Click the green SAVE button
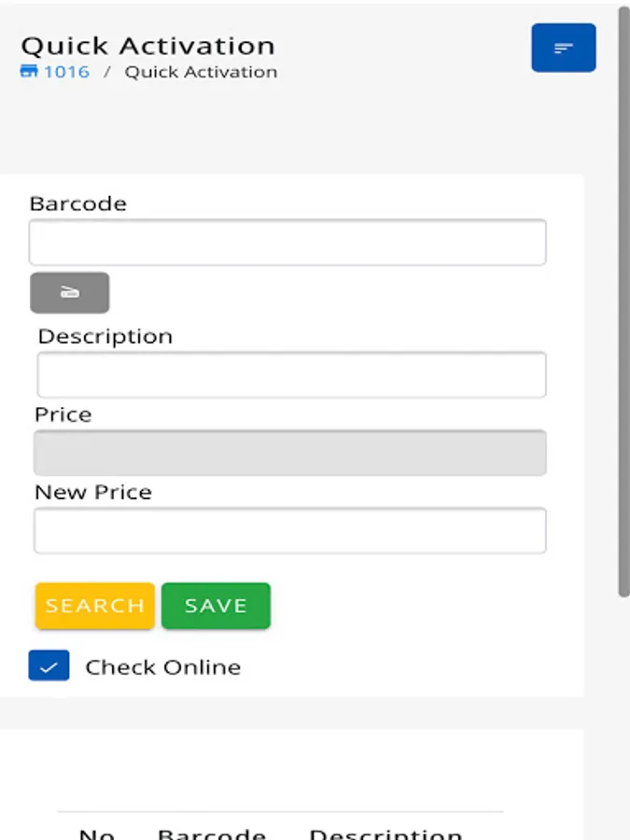 click(216, 606)
